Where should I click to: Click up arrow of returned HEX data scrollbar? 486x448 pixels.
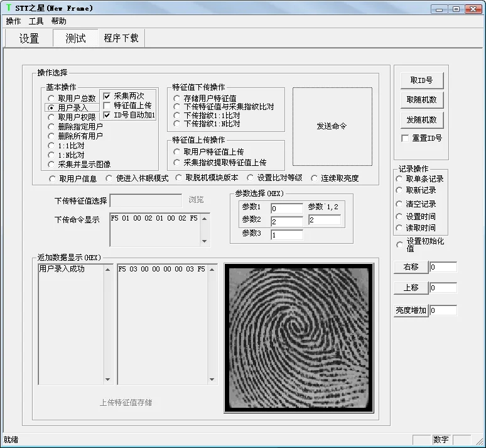click(x=212, y=270)
